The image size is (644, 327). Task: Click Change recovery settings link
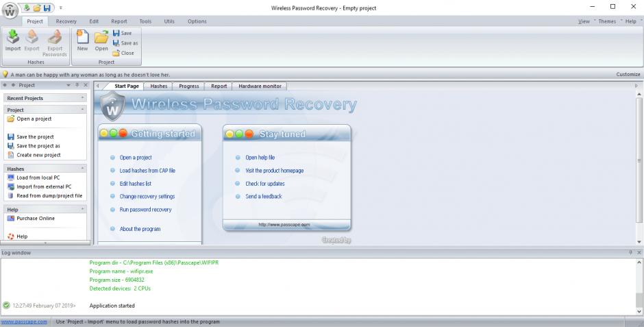[147, 196]
